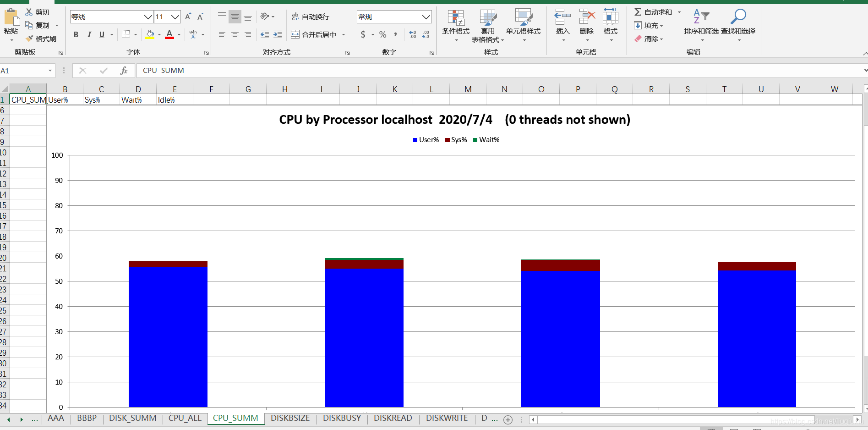Expand AutoSum dropdown arrow
This screenshot has width=868, height=430.
point(679,12)
